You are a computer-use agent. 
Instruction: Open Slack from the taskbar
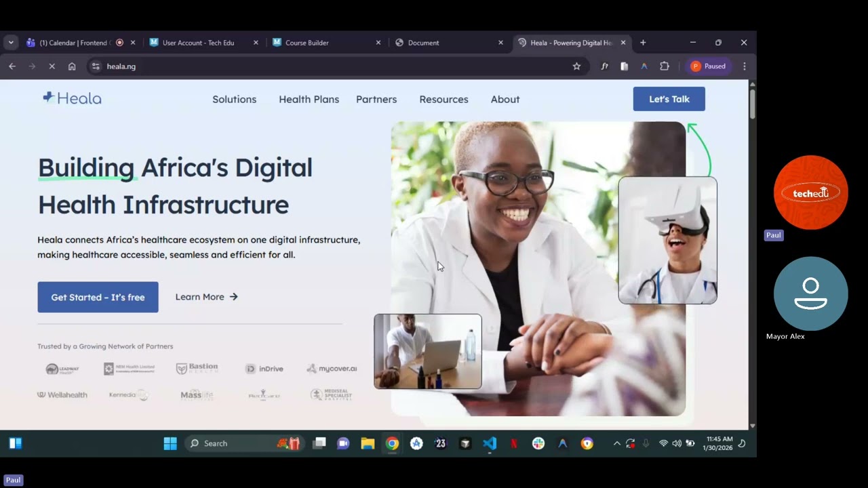coord(538,443)
